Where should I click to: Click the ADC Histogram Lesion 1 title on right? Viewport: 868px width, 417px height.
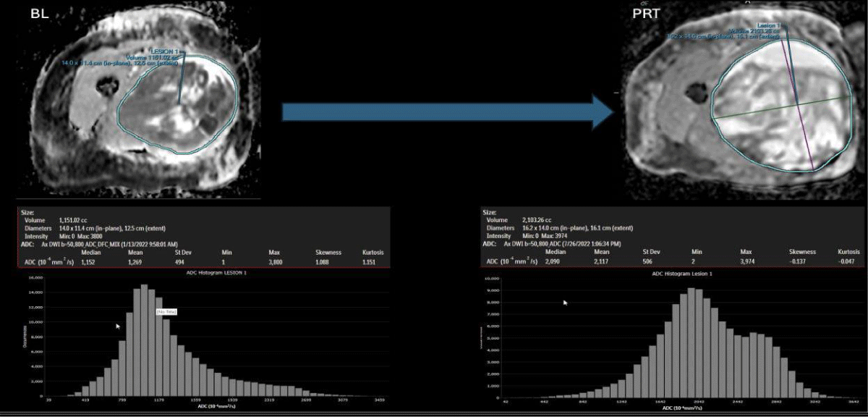pos(682,274)
